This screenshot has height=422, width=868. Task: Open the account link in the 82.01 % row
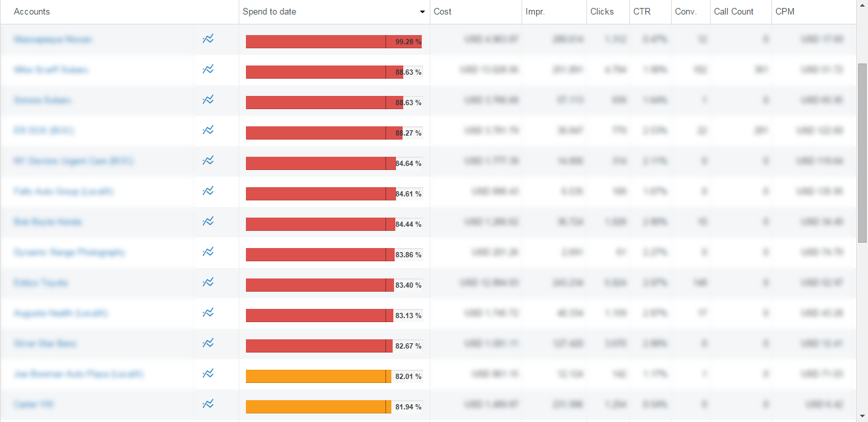[78, 374]
